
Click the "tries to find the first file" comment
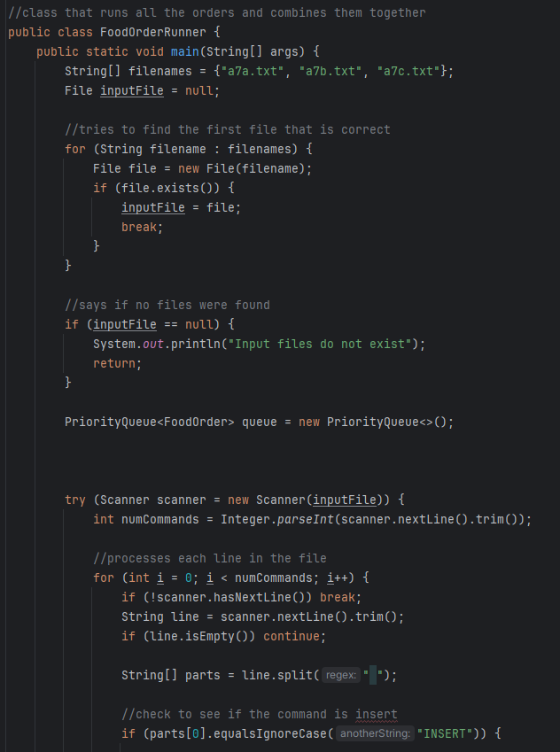[x=228, y=129]
